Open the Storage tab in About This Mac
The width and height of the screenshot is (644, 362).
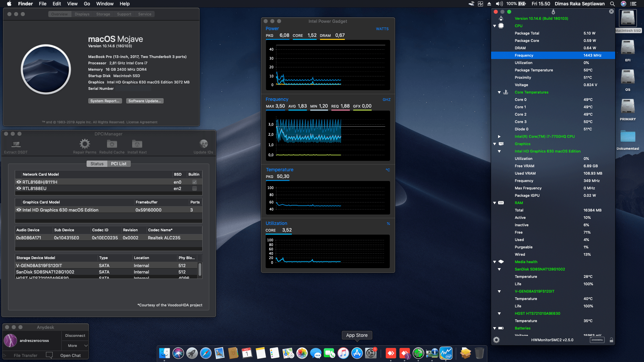tap(103, 14)
